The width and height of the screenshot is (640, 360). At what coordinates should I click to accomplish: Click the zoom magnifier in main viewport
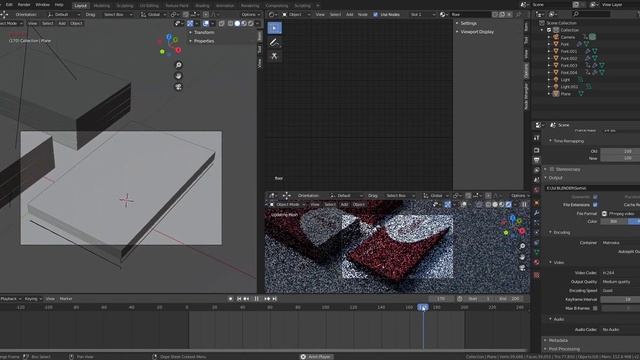[x=178, y=65]
